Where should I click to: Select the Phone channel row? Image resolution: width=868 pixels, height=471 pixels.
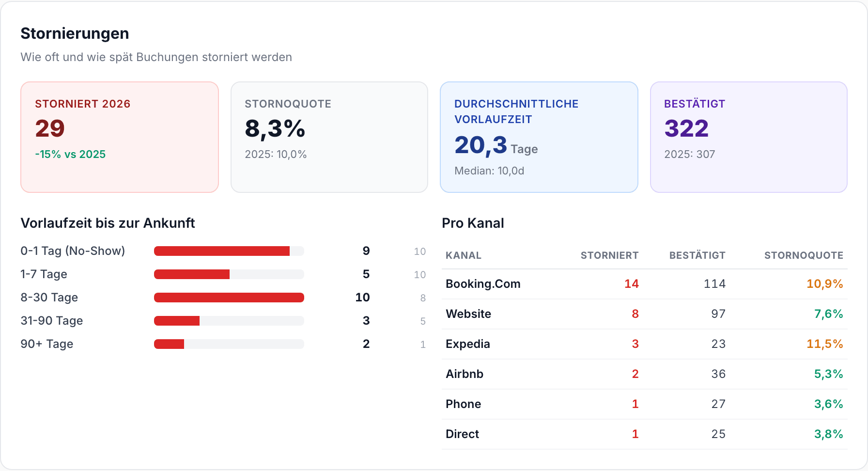(x=645, y=404)
